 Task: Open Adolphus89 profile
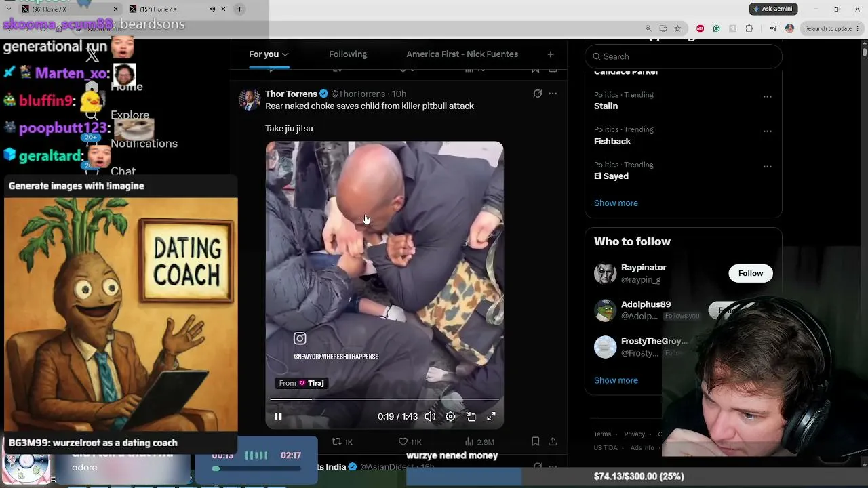point(646,304)
